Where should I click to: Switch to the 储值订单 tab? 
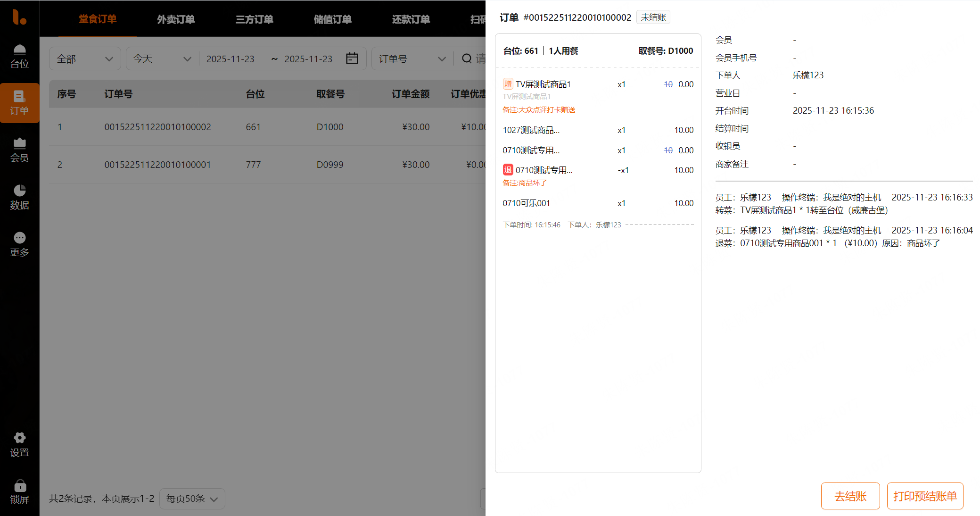[x=332, y=19]
